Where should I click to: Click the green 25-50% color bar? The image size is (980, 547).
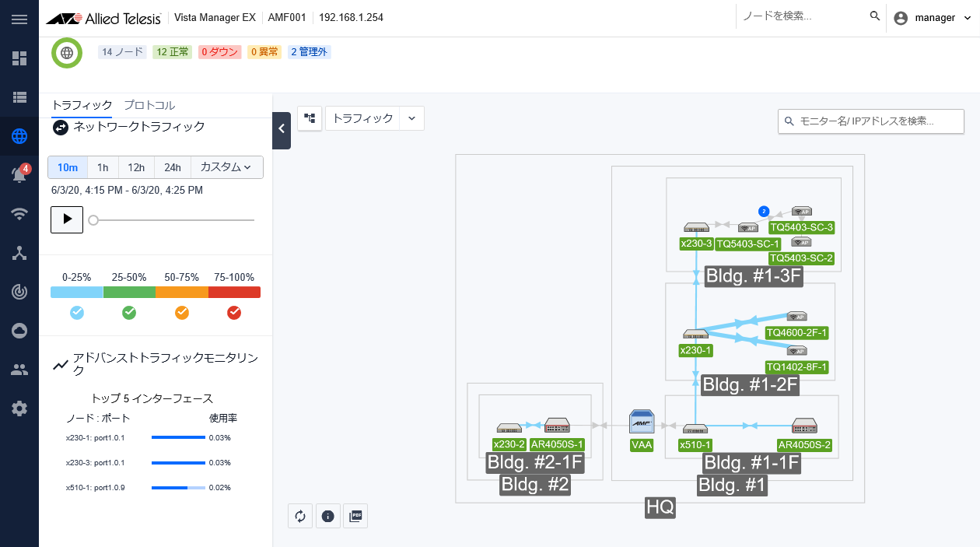click(129, 293)
